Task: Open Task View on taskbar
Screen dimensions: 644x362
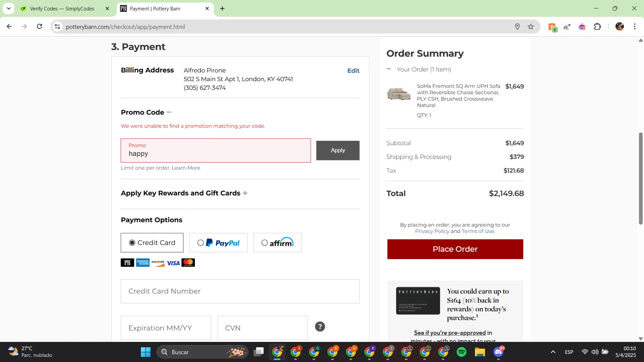Action: pyautogui.click(x=258, y=352)
